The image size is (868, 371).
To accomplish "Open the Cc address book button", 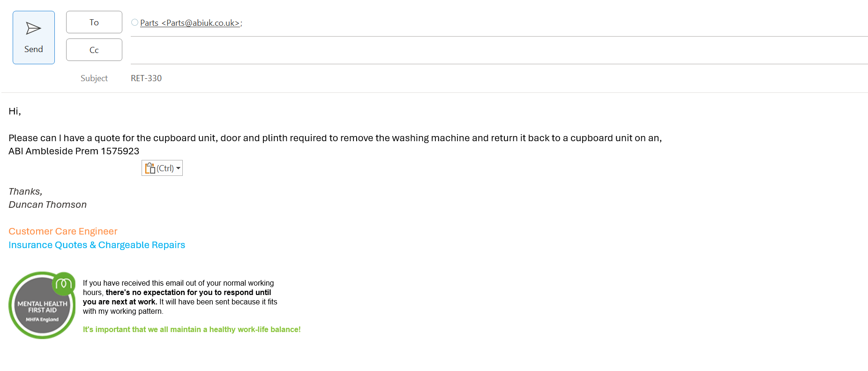I will 94,50.
